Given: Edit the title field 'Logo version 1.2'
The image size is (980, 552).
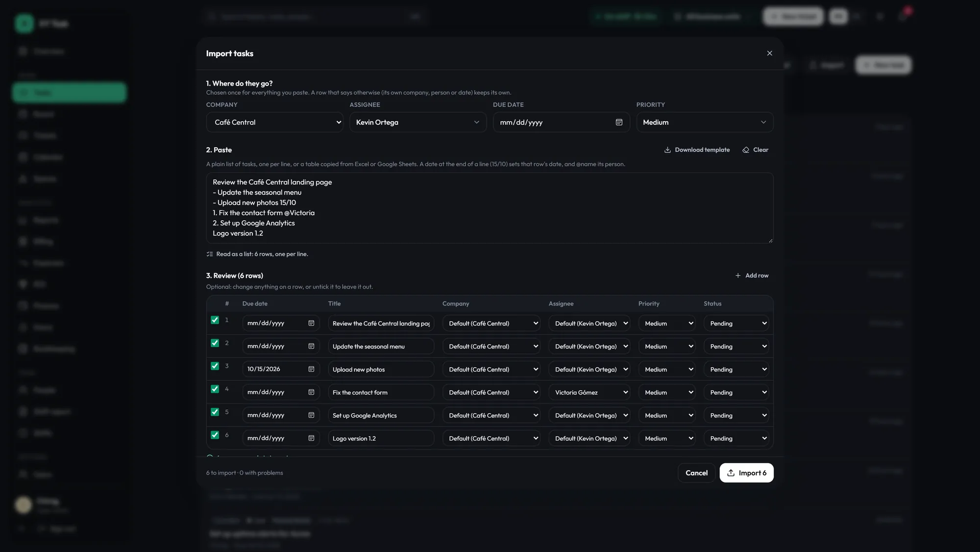Looking at the screenshot, I should click(381, 438).
